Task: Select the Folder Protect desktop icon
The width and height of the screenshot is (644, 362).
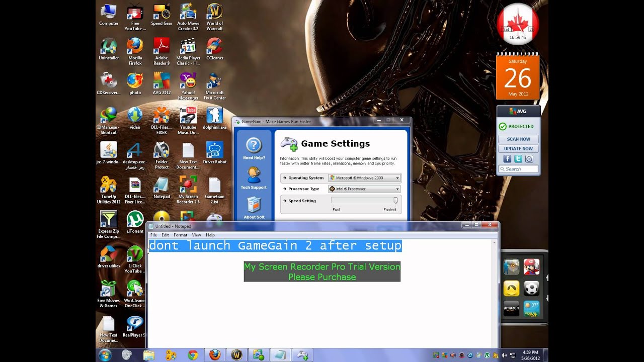Action: click(162, 155)
